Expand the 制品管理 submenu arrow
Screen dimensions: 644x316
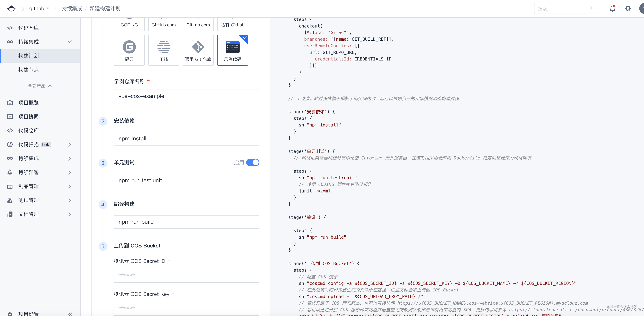coord(70,186)
